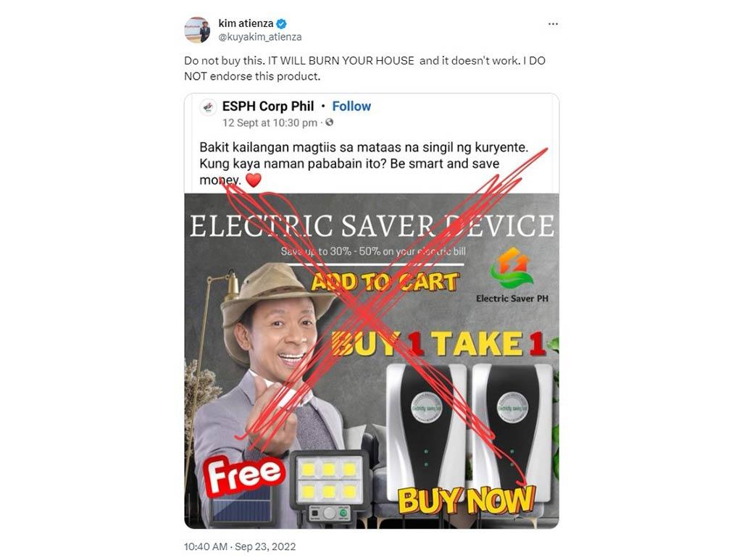Open the Electric Saver Device ad image
This screenshot has width=747, height=560.
coord(372,361)
